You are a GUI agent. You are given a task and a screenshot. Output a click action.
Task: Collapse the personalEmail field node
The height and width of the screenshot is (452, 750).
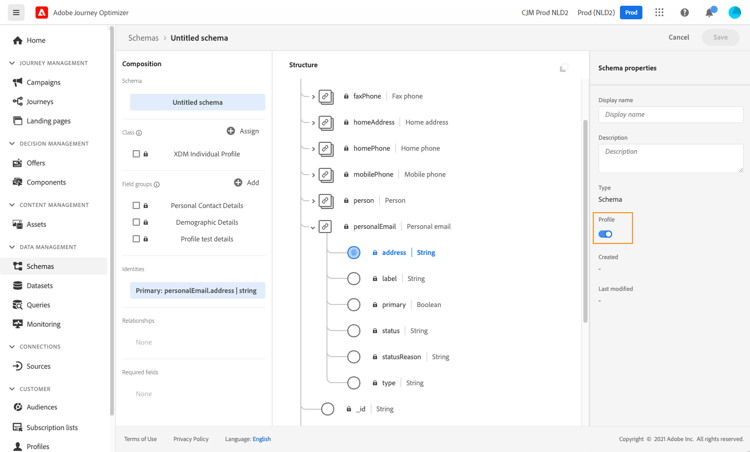313,227
